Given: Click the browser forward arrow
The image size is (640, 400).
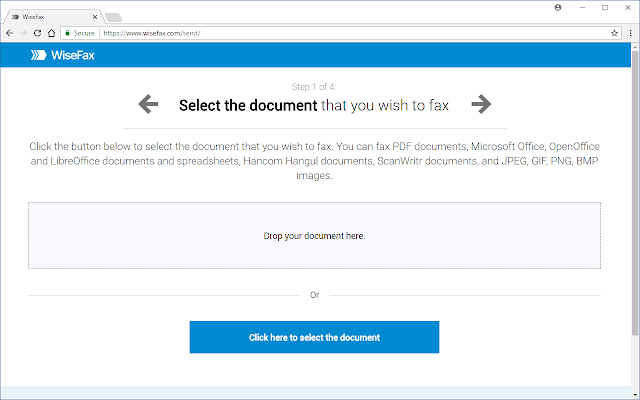Looking at the screenshot, I should [22, 32].
